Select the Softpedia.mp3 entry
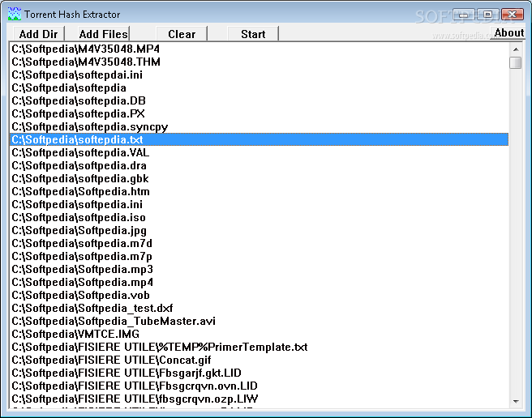 (x=259, y=269)
